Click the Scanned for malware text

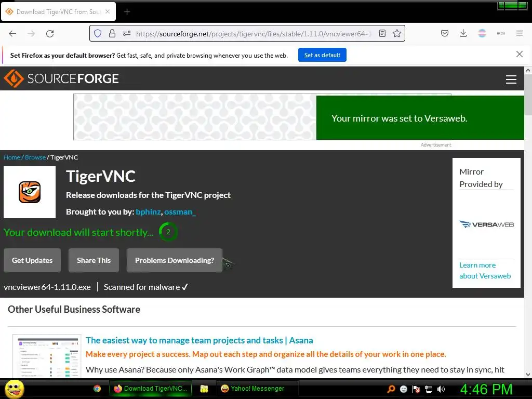145,287
